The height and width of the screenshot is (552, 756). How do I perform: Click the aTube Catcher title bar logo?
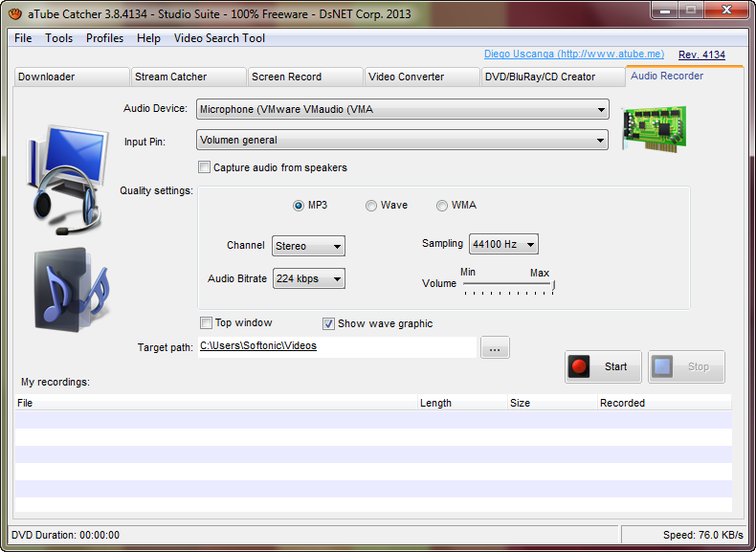click(15, 13)
